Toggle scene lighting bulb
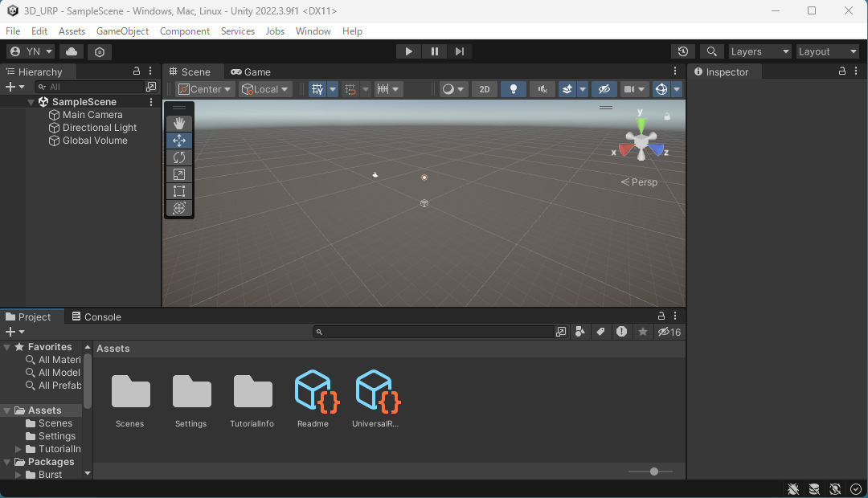Image resolution: width=868 pixels, height=498 pixels. (x=514, y=89)
